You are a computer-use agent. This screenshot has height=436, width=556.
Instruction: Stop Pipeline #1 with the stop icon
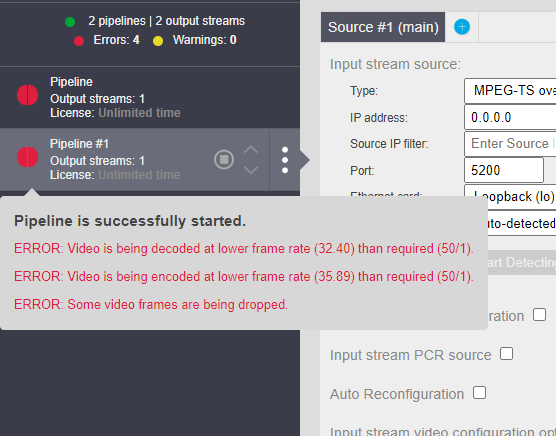click(x=224, y=160)
